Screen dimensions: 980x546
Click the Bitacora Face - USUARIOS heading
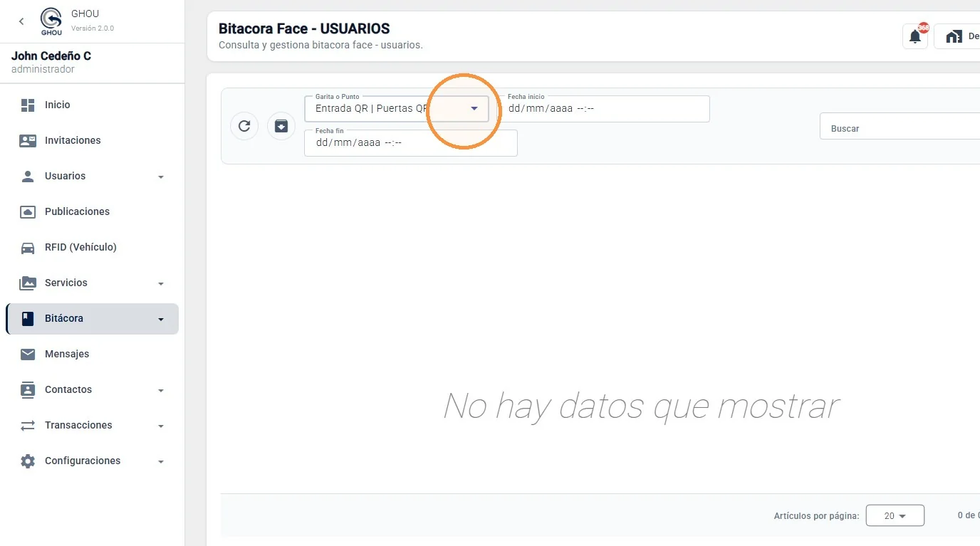304,29
